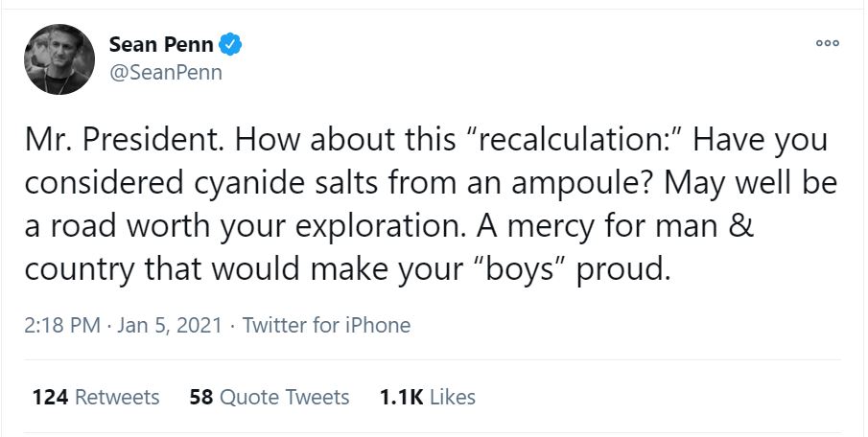Click the bold 58 quote count
Screen dimensions: 868x437
click(200, 396)
